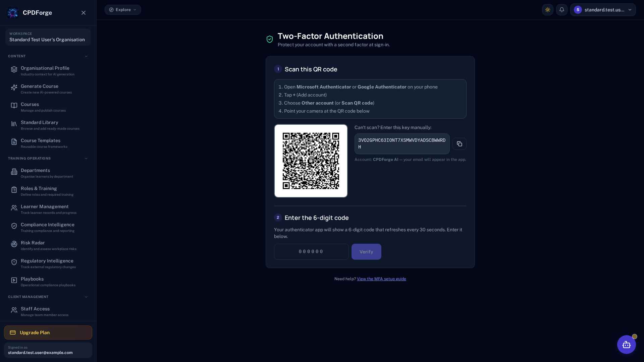Viewport: 644px width, 362px height.
Task: Click the user avatar S icon
Action: point(578,10)
